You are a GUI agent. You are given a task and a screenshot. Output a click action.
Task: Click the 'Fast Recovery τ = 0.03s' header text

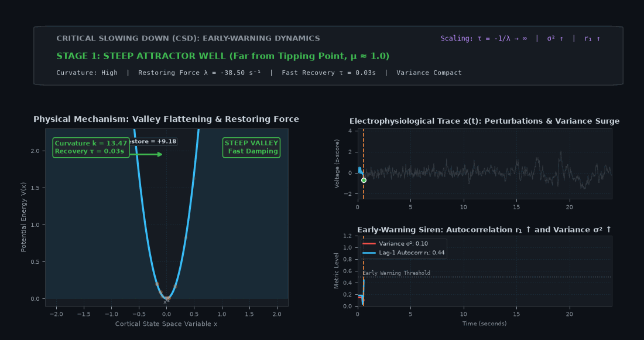pos(328,73)
